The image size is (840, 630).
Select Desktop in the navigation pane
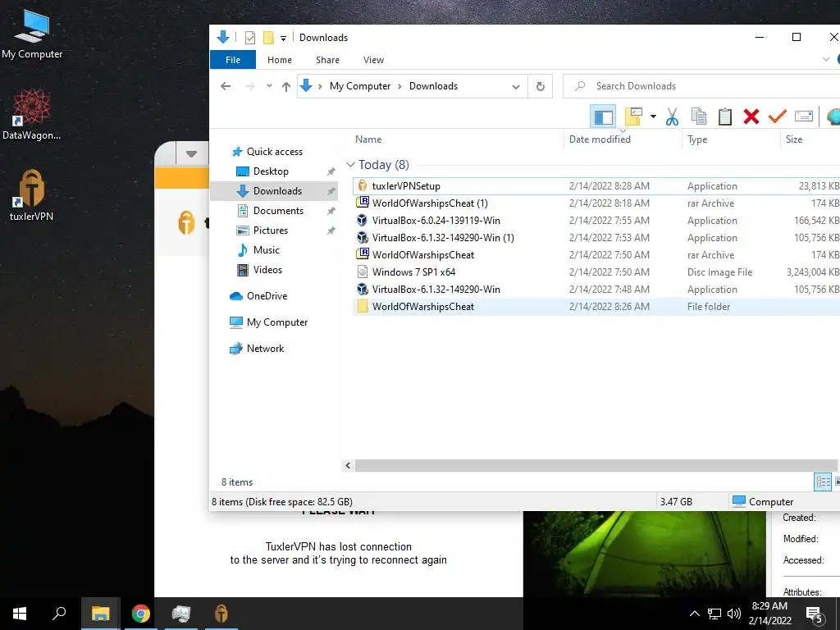point(271,171)
